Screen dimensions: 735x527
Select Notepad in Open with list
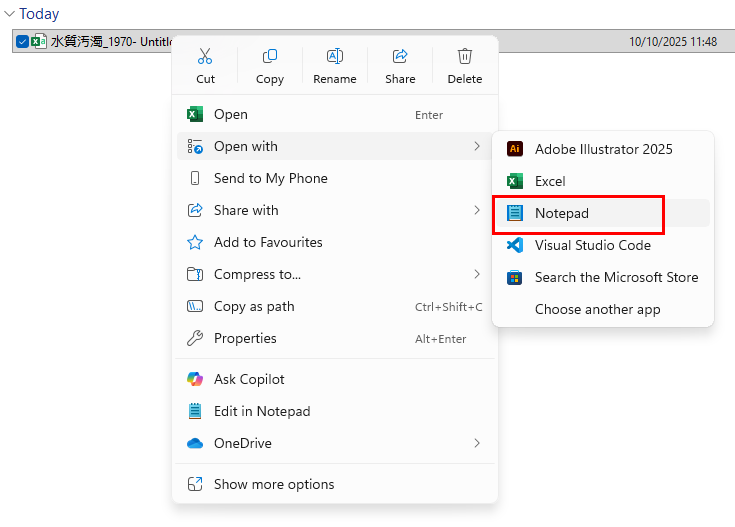click(561, 213)
